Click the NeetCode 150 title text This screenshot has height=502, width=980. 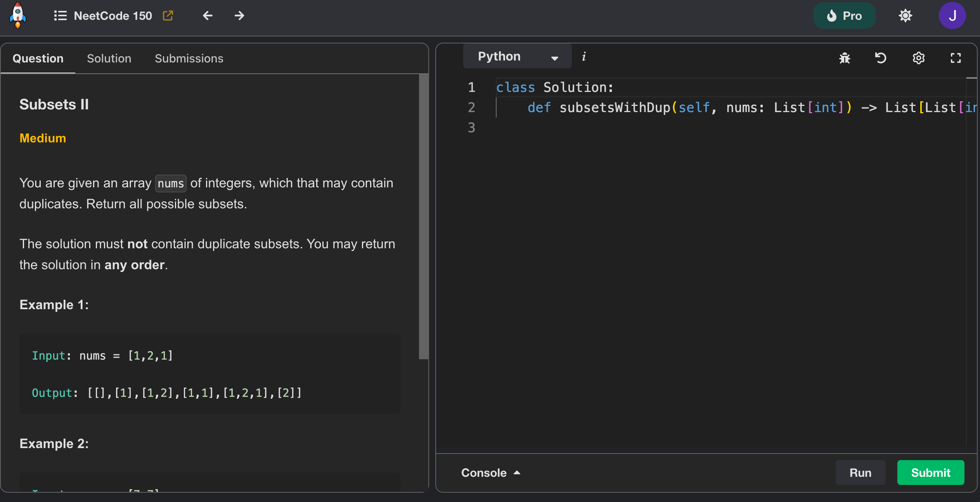pyautogui.click(x=113, y=16)
